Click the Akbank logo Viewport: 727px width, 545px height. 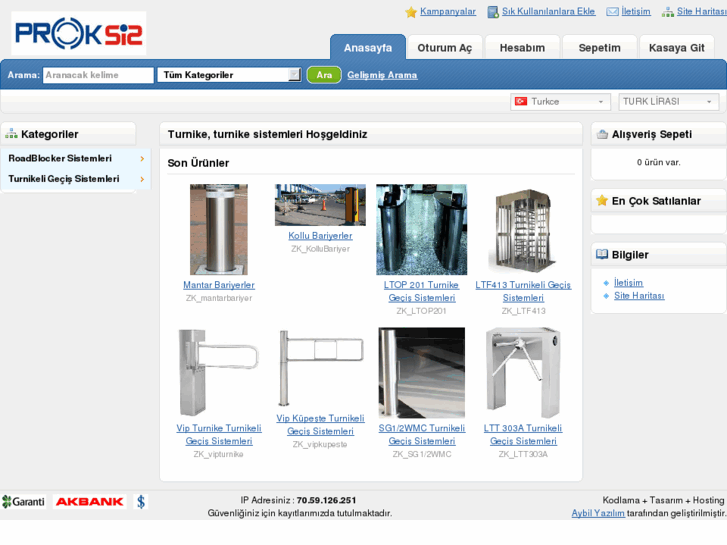(x=89, y=501)
